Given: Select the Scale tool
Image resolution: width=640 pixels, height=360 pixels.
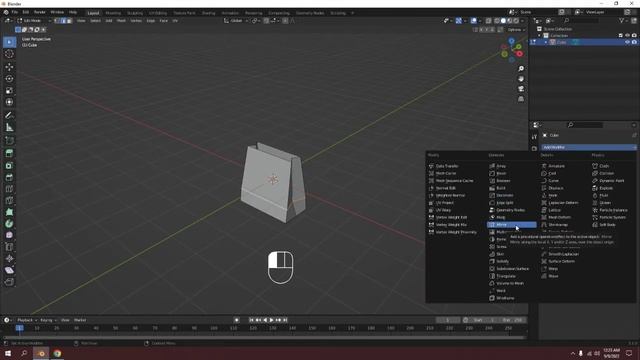Looking at the screenshot, I should (x=9, y=90).
